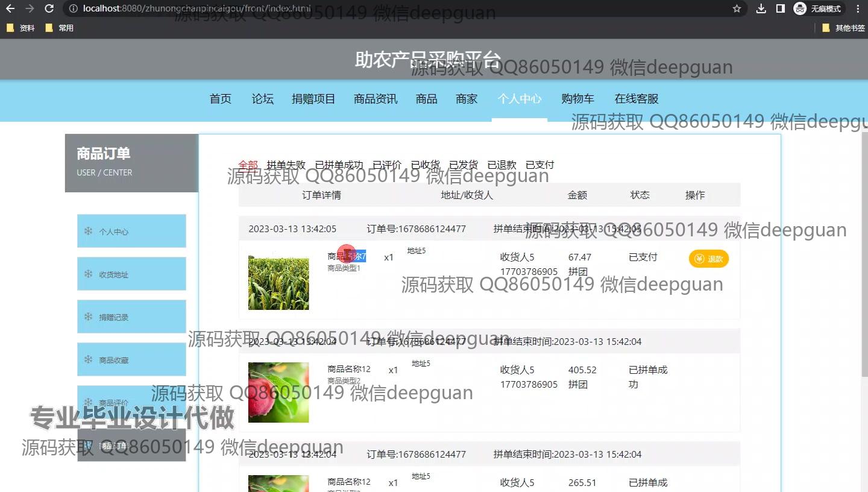868x492 pixels.
Task: Filter orders by 拼单失败
Action: point(286,165)
